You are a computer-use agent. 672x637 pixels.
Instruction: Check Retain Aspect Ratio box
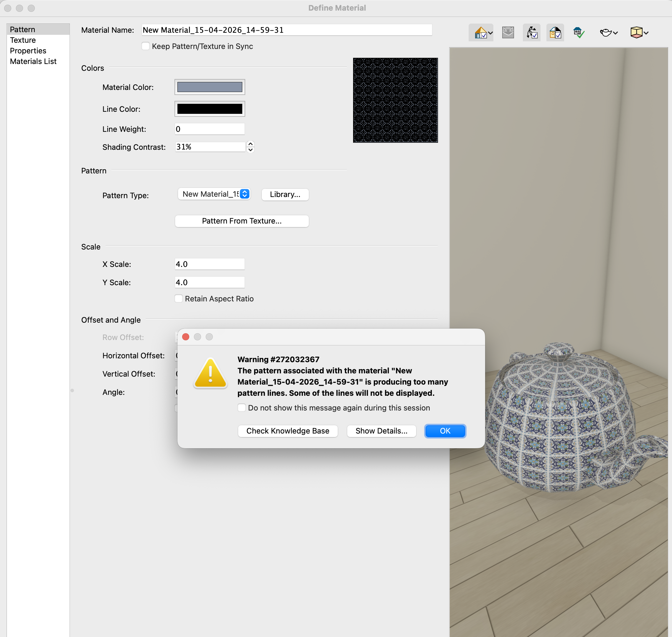tap(179, 298)
